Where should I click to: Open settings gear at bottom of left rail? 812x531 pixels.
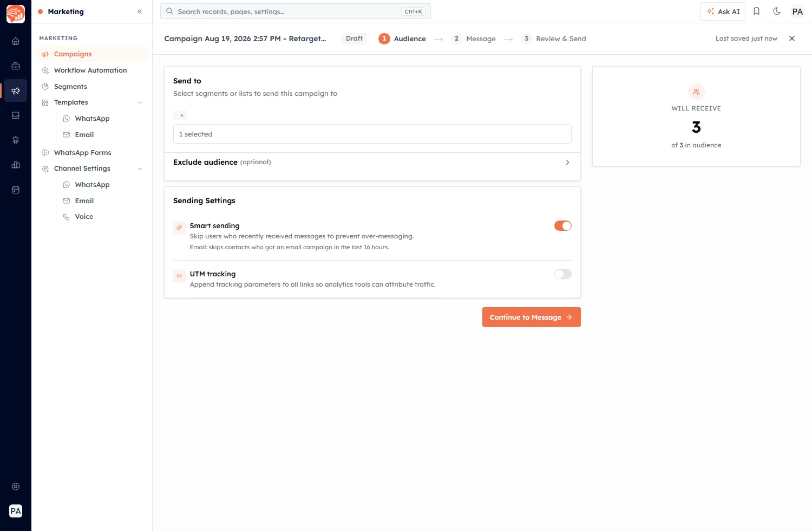16,487
